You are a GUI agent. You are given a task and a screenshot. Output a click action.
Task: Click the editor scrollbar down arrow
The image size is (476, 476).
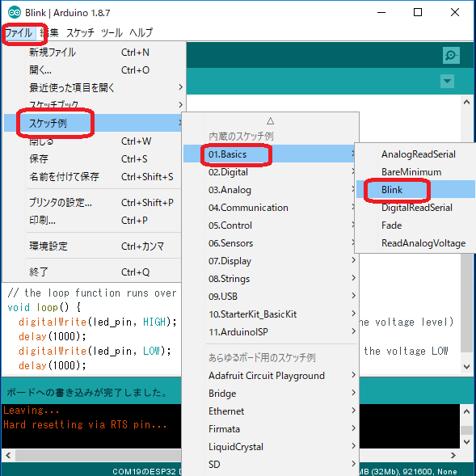click(466, 367)
